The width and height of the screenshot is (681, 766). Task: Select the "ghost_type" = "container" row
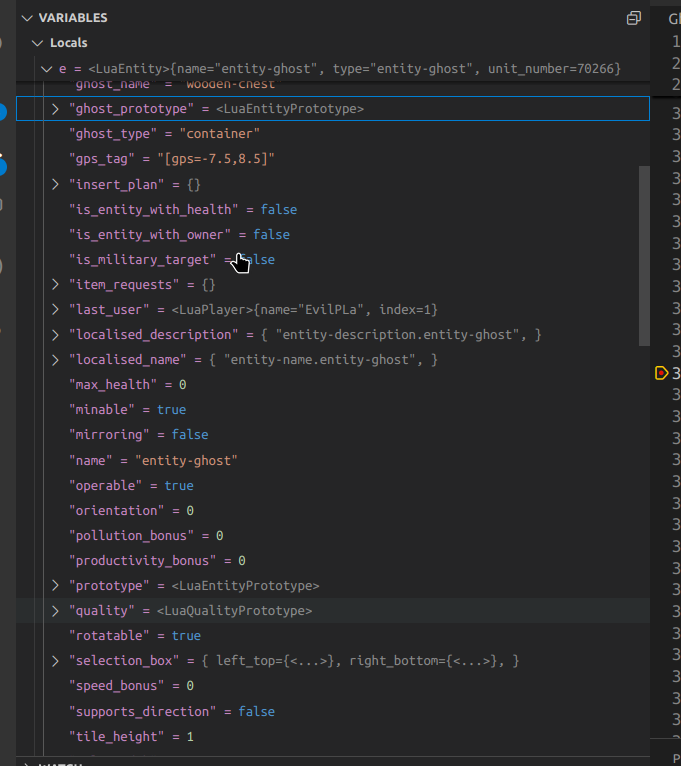pos(333,134)
